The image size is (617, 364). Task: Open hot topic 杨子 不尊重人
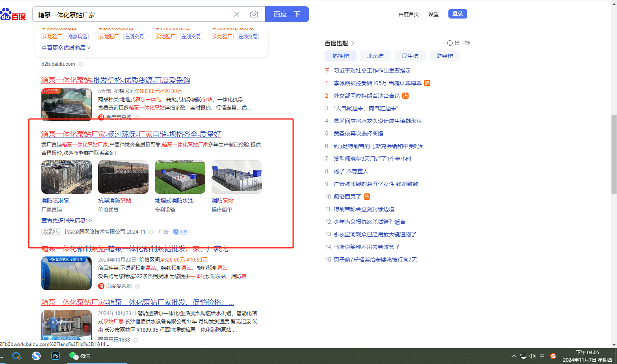[351, 171]
